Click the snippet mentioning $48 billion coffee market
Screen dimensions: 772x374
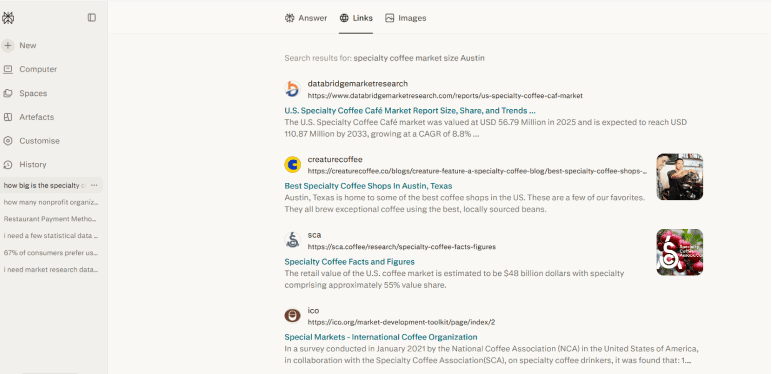454,279
